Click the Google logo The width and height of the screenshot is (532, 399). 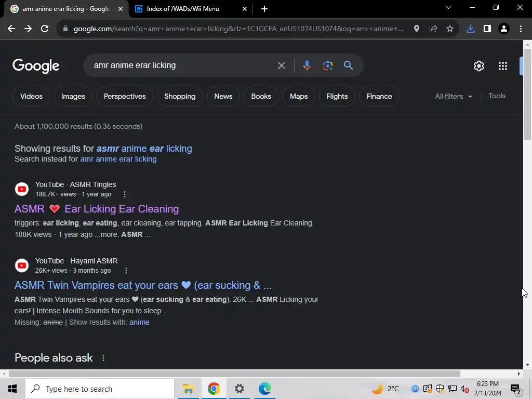coord(36,66)
